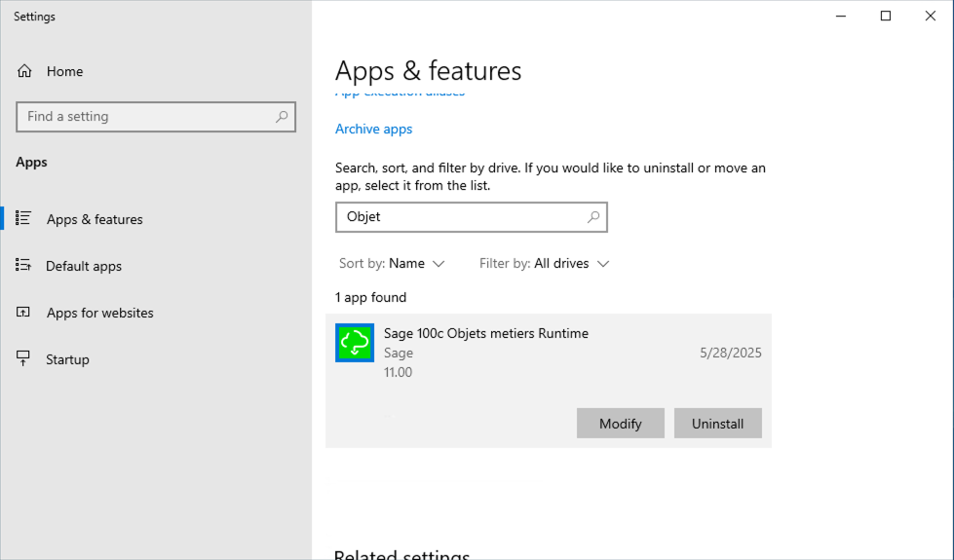Click the App execution aliases link
954x560 pixels.
point(400,93)
